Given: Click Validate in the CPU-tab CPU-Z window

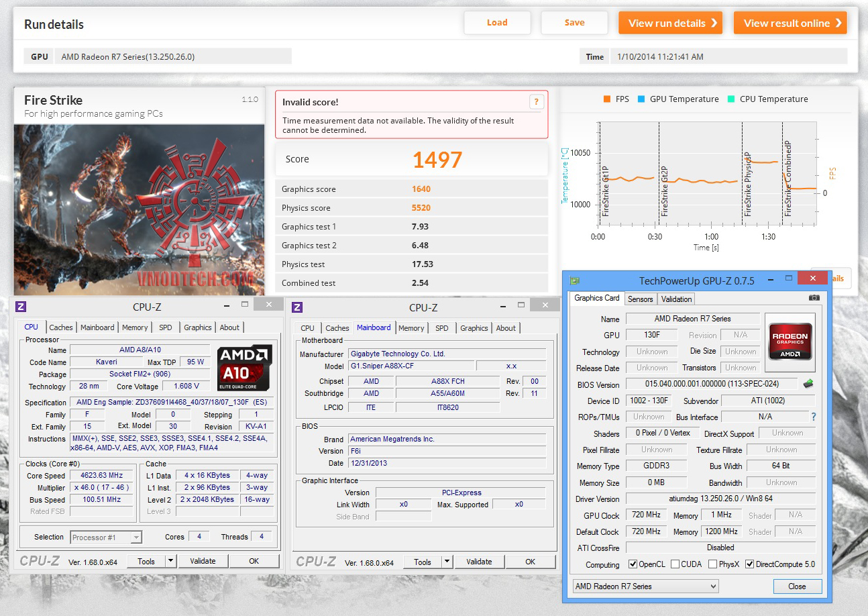Looking at the screenshot, I should (x=203, y=562).
